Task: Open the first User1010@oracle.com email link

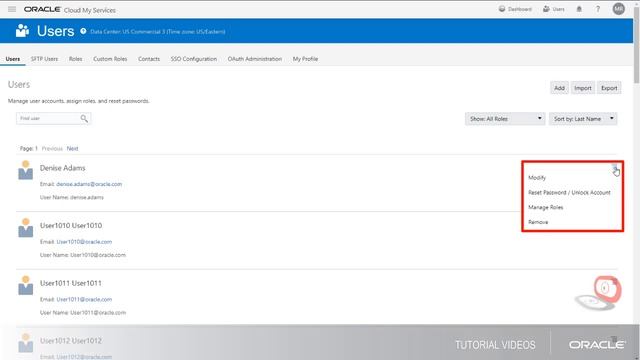Action: click(x=84, y=242)
